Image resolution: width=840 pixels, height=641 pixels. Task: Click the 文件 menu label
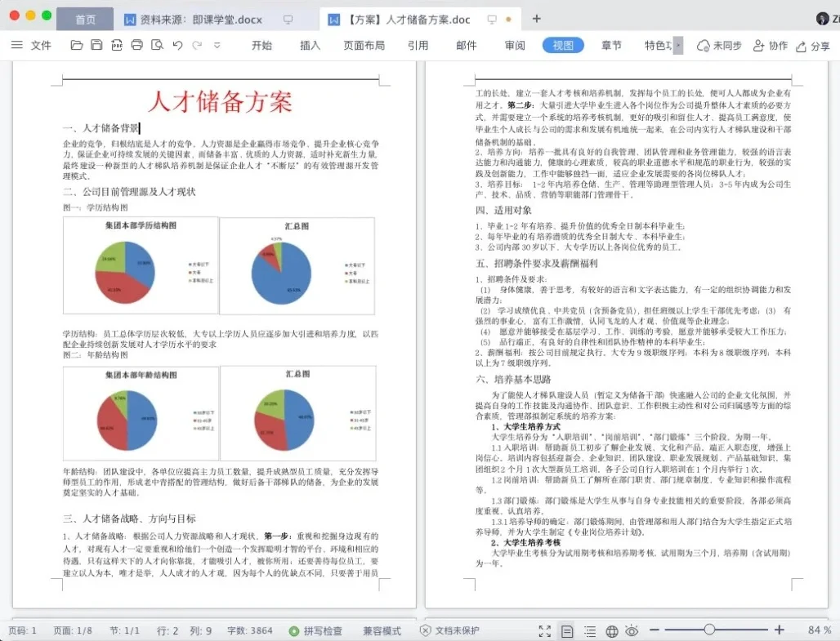41,46
